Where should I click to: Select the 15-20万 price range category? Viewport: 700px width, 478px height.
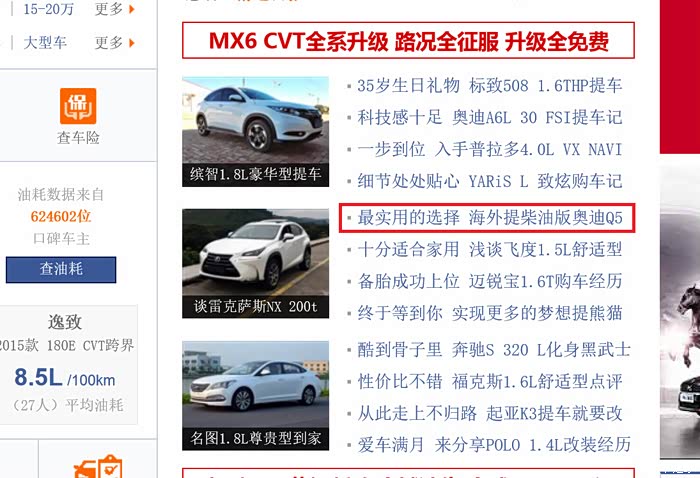tap(48, 9)
